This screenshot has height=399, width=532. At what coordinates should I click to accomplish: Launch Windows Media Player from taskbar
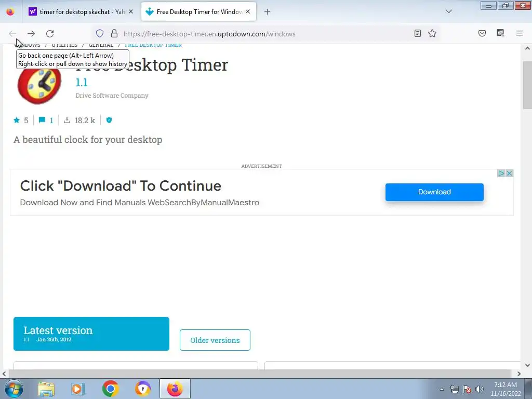pos(78,389)
